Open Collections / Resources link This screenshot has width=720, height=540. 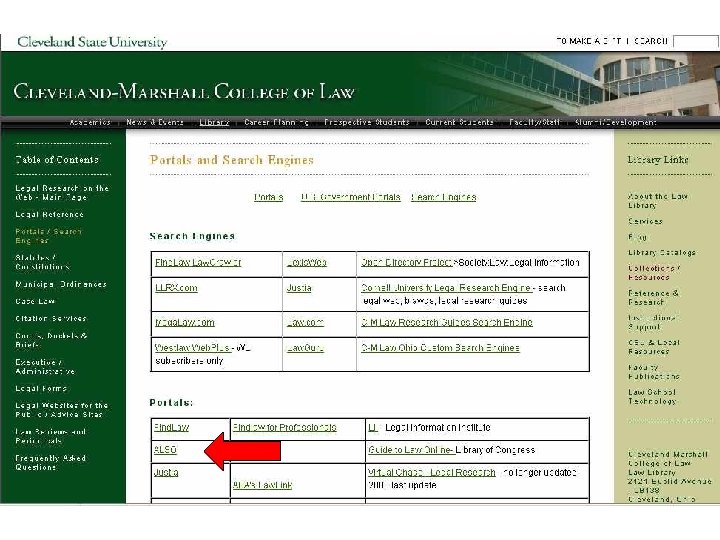[654, 273]
